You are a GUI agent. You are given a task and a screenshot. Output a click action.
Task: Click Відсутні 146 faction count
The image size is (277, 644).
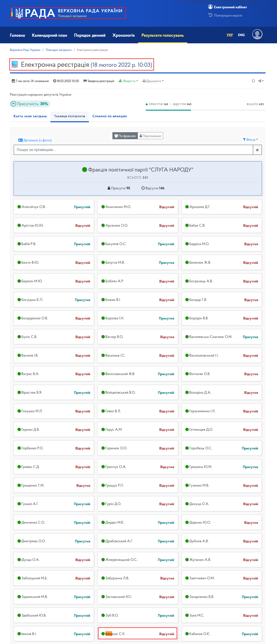pos(153,188)
